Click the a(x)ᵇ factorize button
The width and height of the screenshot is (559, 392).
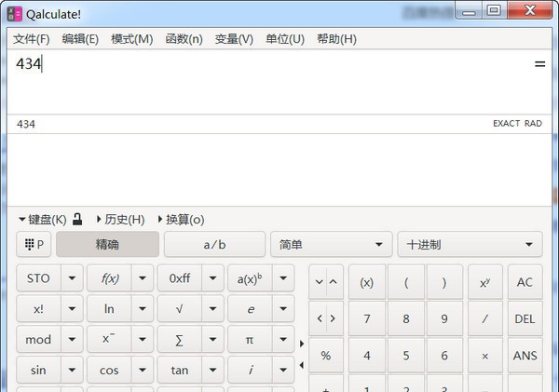[250, 278]
